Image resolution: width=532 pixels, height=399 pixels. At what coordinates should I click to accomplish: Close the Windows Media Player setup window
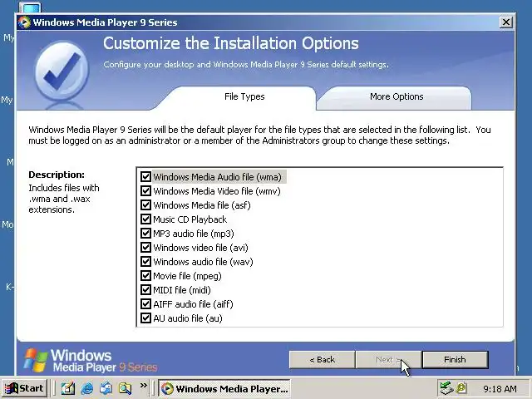(x=506, y=22)
